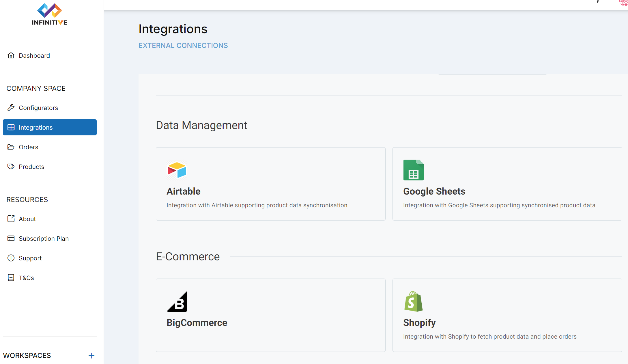Click the Orders folder icon

[x=11, y=147]
